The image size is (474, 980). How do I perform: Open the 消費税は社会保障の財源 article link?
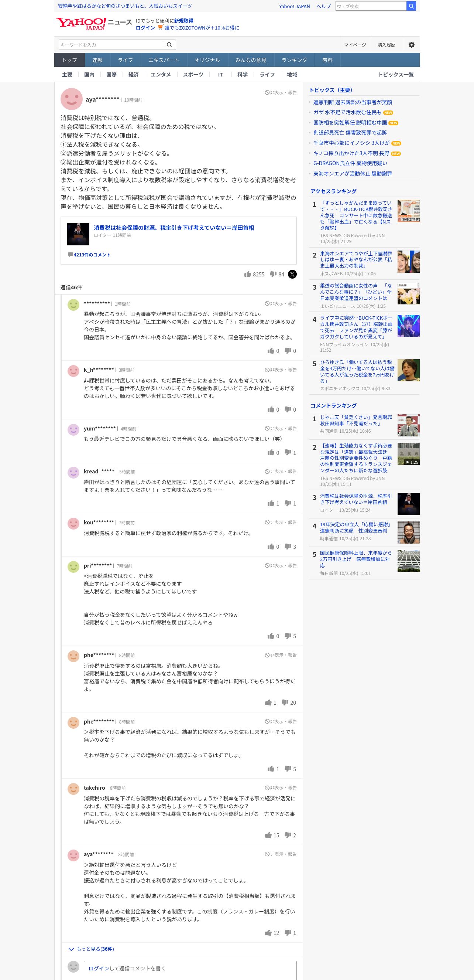pyautogui.click(x=174, y=228)
